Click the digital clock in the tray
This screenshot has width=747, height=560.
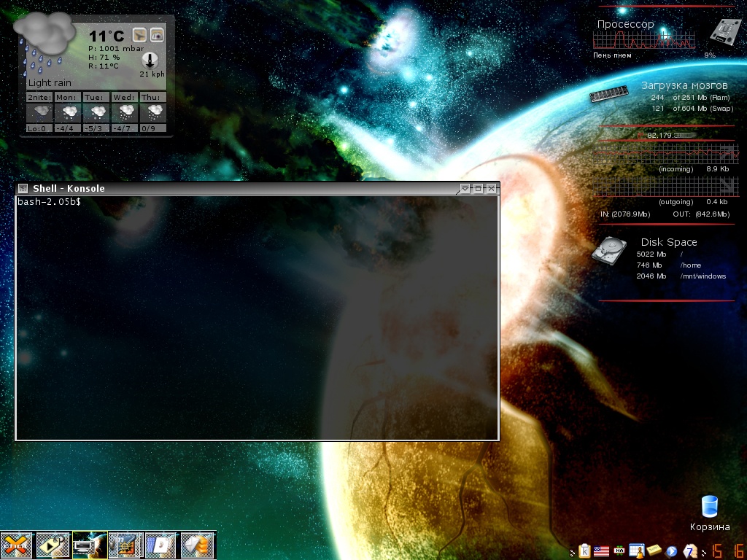click(x=727, y=551)
